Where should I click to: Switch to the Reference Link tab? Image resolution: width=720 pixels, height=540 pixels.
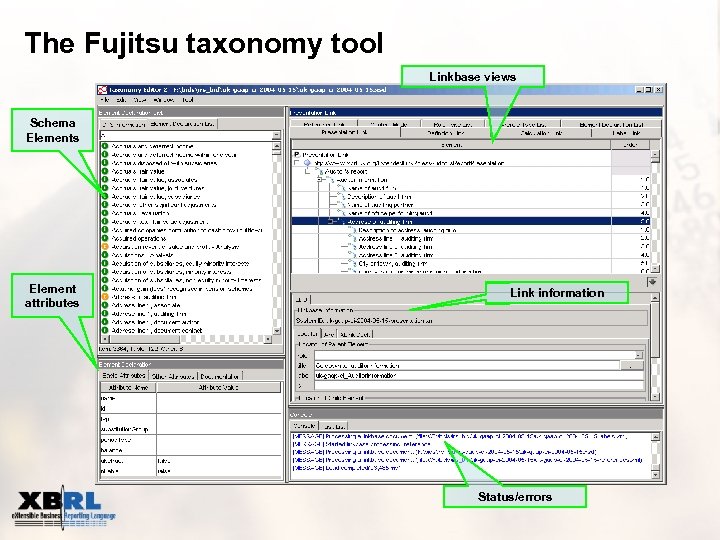[324, 124]
